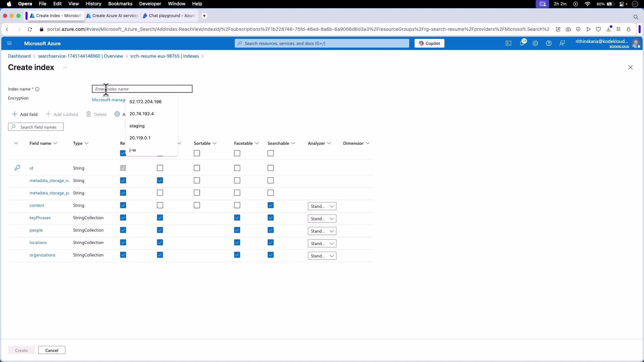Image resolution: width=644 pixels, height=362 pixels.
Task: Switch to Create Azure AI services tab
Action: pos(112,16)
